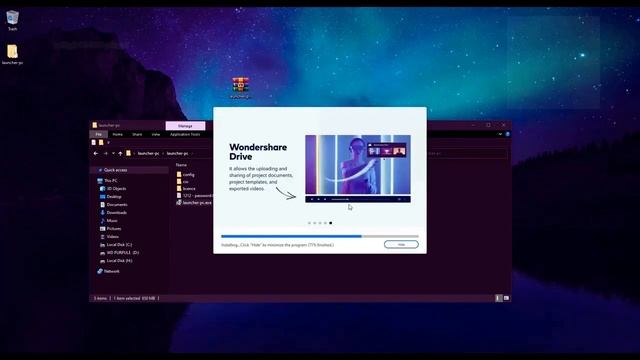Go up one folder level in Explorer
Screen dimensions: 640x360
(120, 153)
